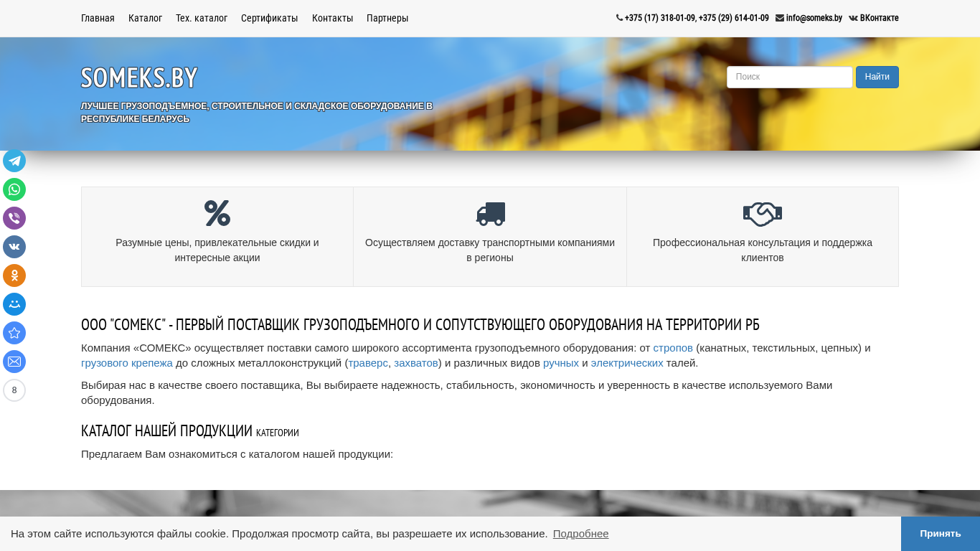Click the handshake consultation icon
Viewport: 980px width, 551px height.
[763, 214]
